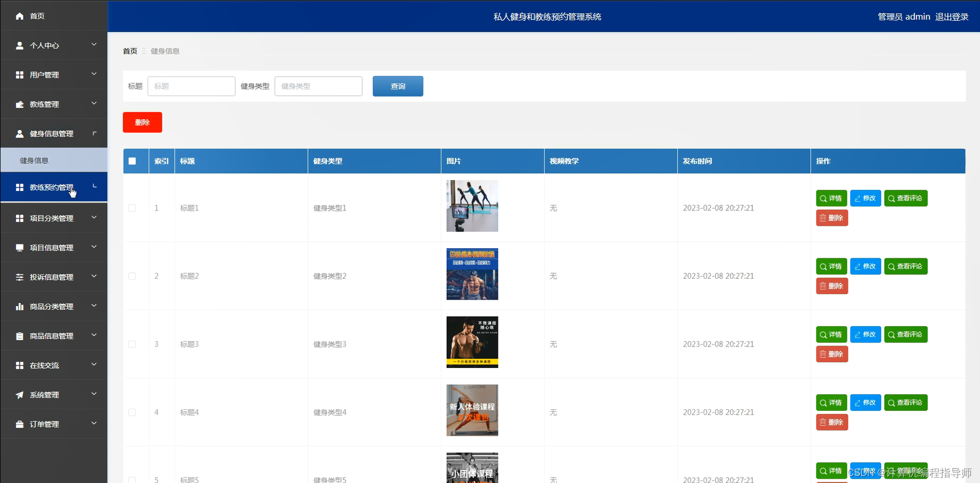The width and height of the screenshot is (980, 483).
Task: Open the 健身信息 submenu item
Action: 53,160
